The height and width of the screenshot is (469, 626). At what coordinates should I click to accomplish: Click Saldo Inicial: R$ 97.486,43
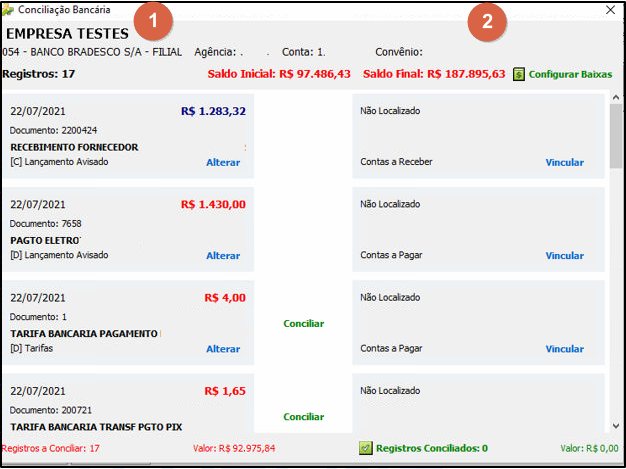coord(279,74)
